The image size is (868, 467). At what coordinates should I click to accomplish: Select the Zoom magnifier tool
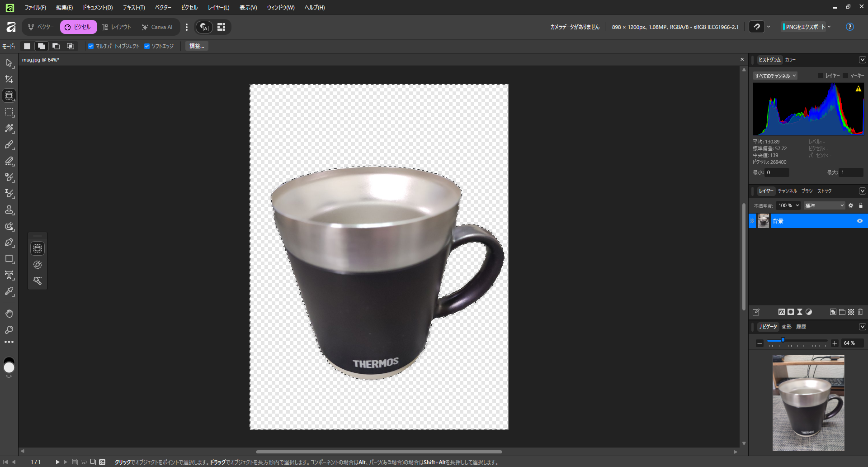pyautogui.click(x=9, y=329)
